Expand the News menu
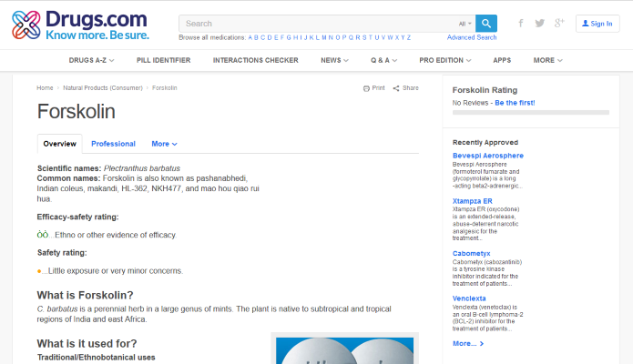 (334, 60)
